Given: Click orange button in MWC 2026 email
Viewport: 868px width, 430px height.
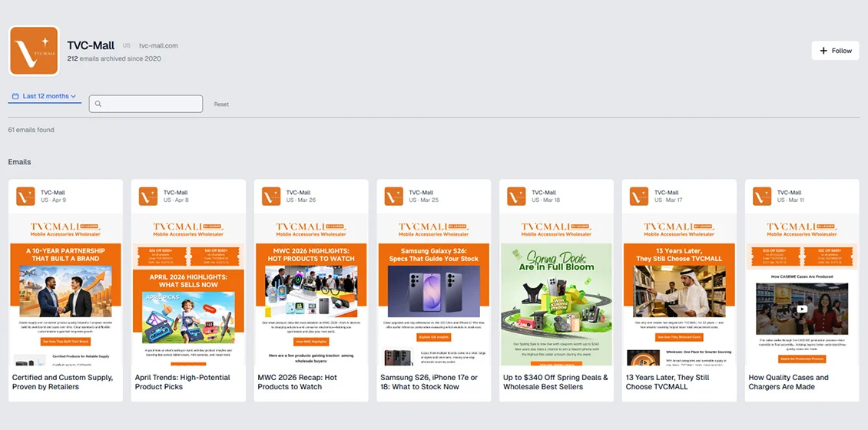Looking at the screenshot, I should pos(311,342).
